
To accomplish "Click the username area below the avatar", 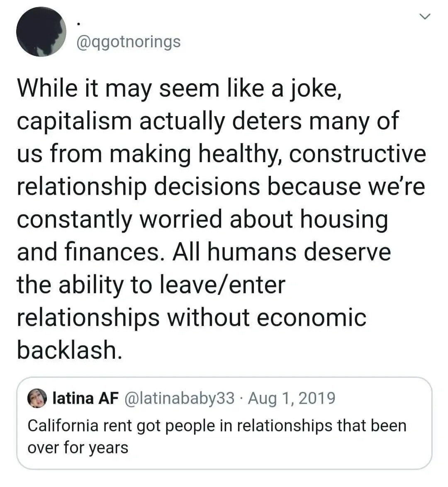I will (x=128, y=41).
